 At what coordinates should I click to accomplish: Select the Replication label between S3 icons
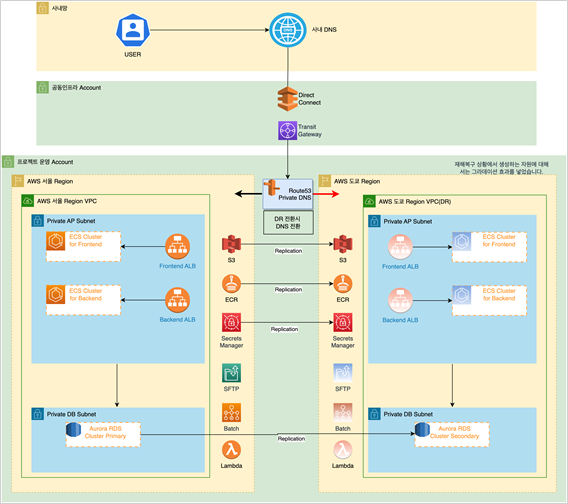point(288,251)
